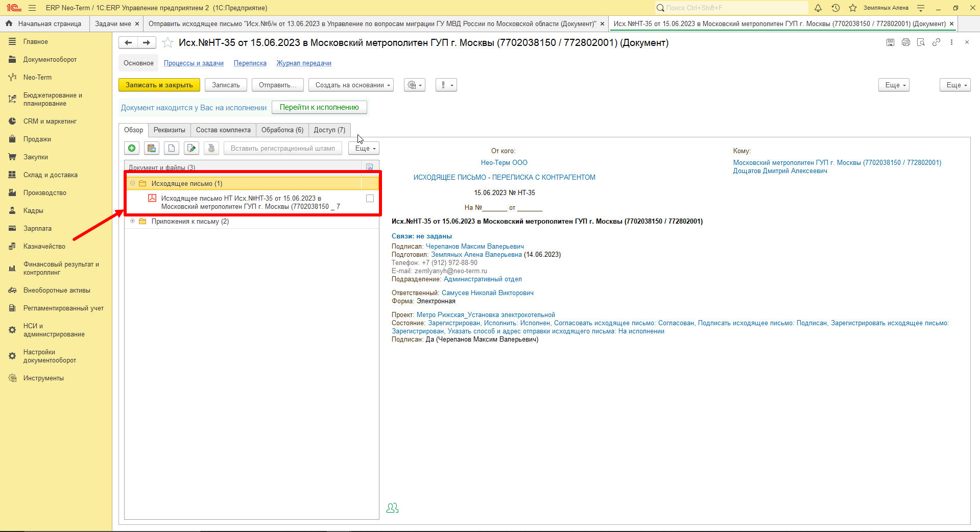The image size is (980, 532).
Task: Open favorites star in the top bar
Action: (x=852, y=8)
